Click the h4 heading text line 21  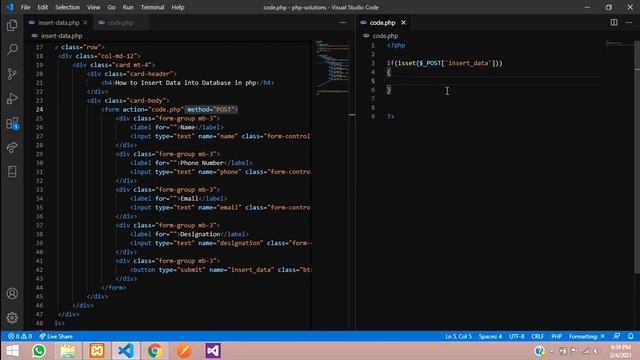(x=188, y=83)
